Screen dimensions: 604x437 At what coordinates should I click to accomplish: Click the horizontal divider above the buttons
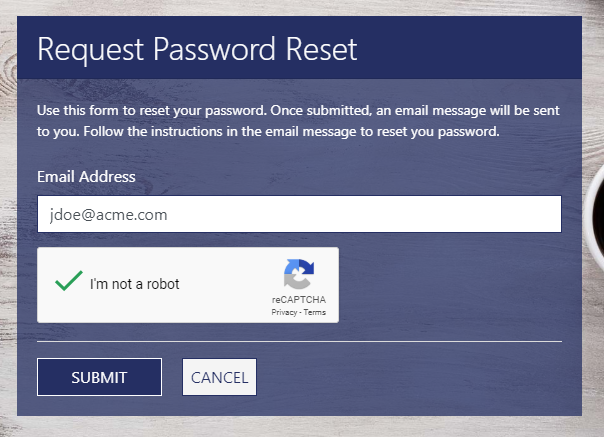(299, 341)
